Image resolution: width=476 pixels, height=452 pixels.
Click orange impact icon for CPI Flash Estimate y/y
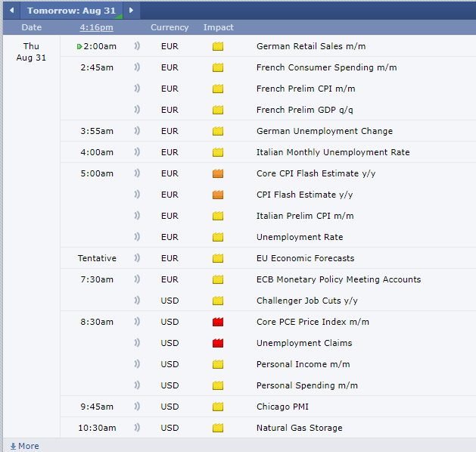[x=218, y=195]
